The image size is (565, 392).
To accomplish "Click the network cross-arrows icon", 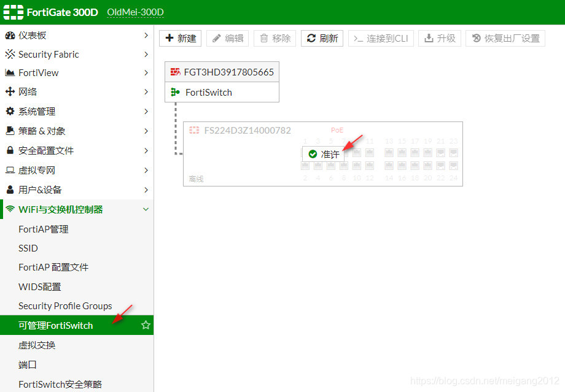I will (x=10, y=91).
